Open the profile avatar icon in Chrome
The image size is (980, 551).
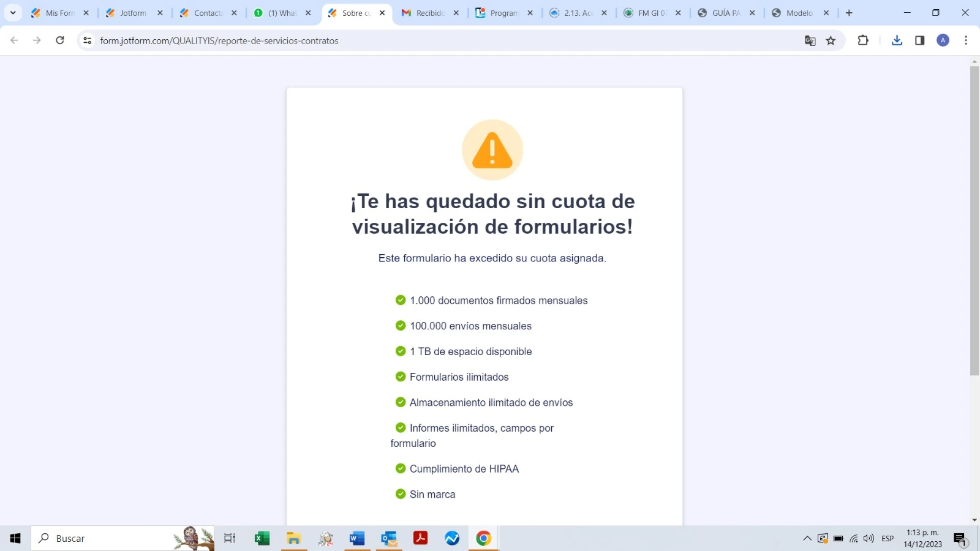943,40
